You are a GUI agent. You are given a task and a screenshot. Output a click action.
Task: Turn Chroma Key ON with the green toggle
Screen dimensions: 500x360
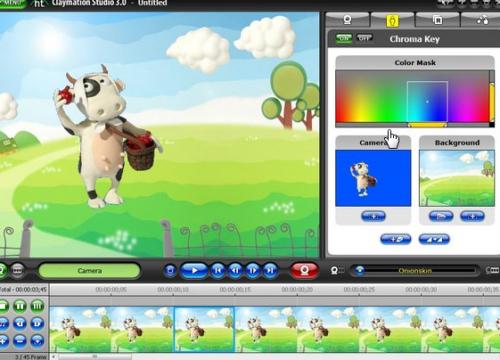[344, 38]
